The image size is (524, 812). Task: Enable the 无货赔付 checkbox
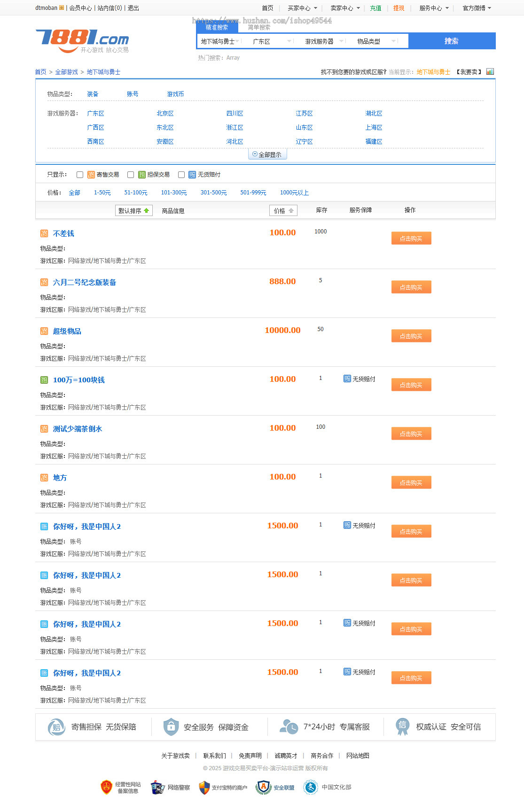[181, 175]
